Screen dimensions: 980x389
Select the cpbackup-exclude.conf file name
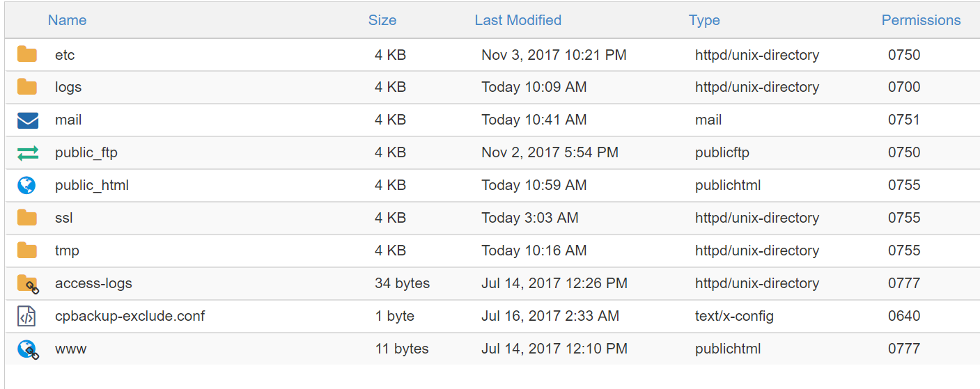point(130,316)
